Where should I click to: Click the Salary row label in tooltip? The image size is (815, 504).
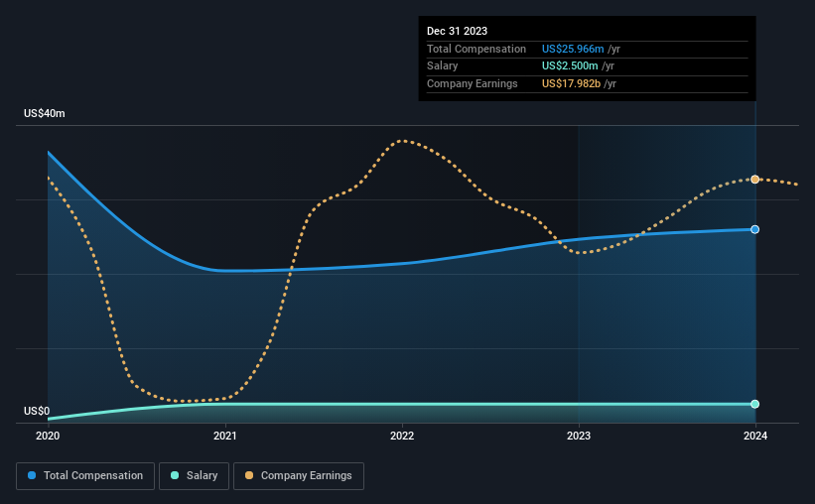(x=443, y=66)
